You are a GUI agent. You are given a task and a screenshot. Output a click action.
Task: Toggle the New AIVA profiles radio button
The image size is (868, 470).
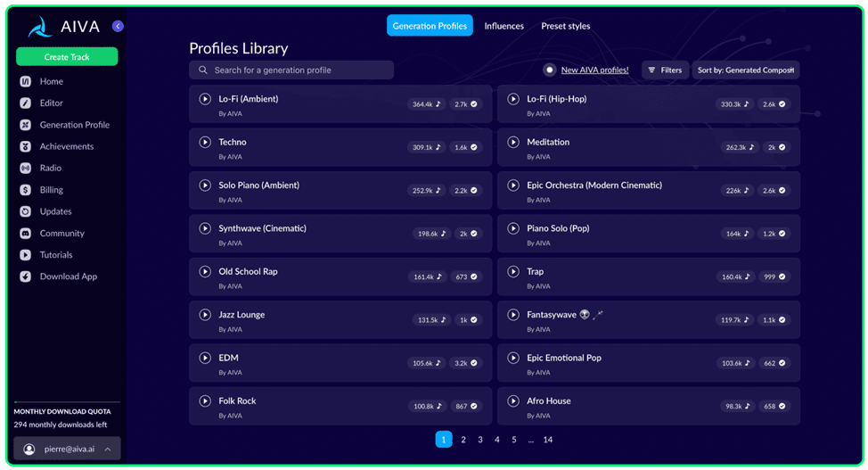point(550,70)
